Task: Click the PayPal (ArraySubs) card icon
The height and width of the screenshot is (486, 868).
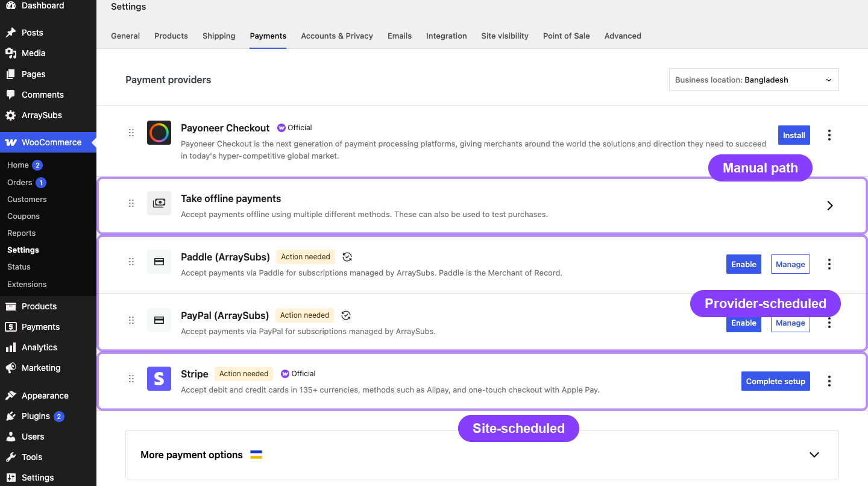Action: coord(159,320)
